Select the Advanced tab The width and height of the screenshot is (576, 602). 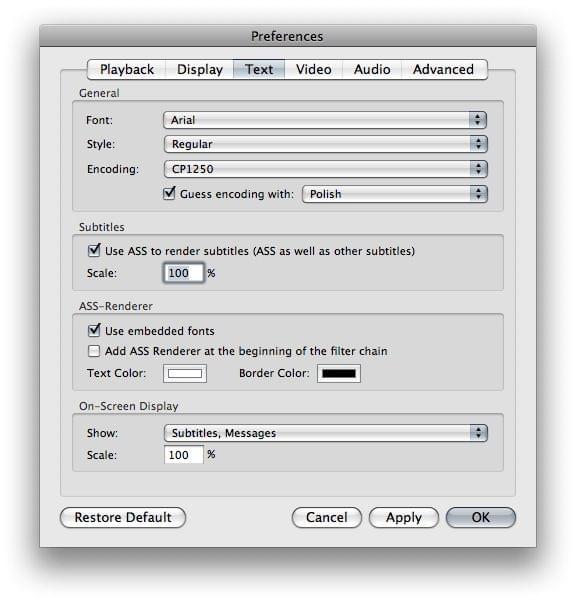(x=444, y=69)
